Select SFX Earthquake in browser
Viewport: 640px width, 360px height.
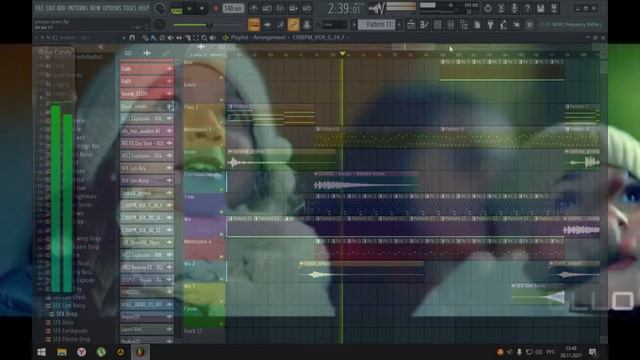pyautogui.click(x=70, y=331)
